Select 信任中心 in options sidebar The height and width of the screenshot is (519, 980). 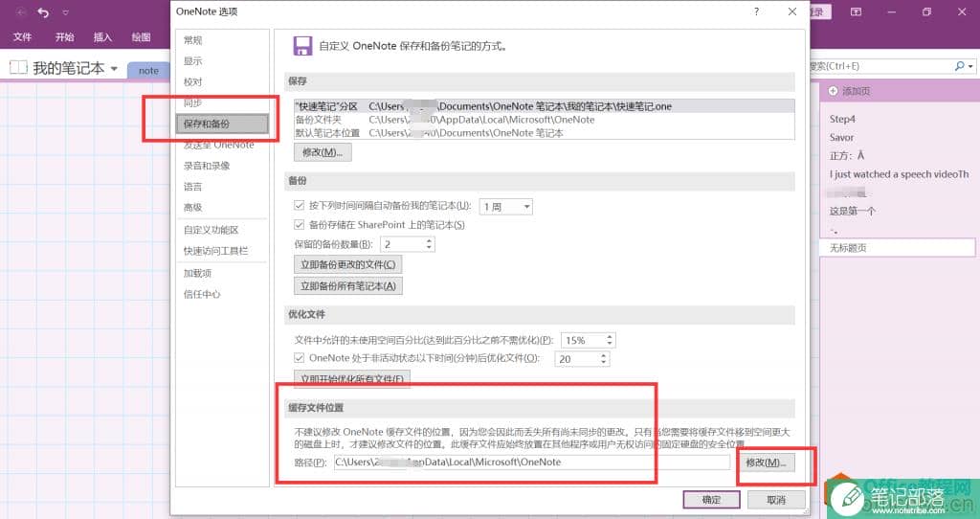222,294
